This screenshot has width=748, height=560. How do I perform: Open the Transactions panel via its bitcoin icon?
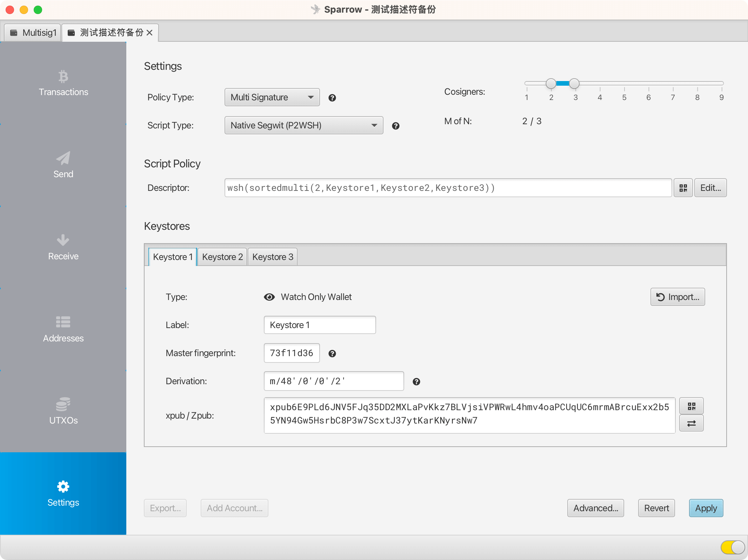point(63,76)
